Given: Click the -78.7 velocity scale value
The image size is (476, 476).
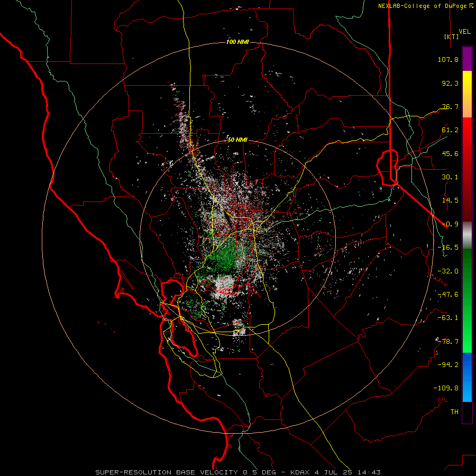Looking at the screenshot, I should [448, 341].
